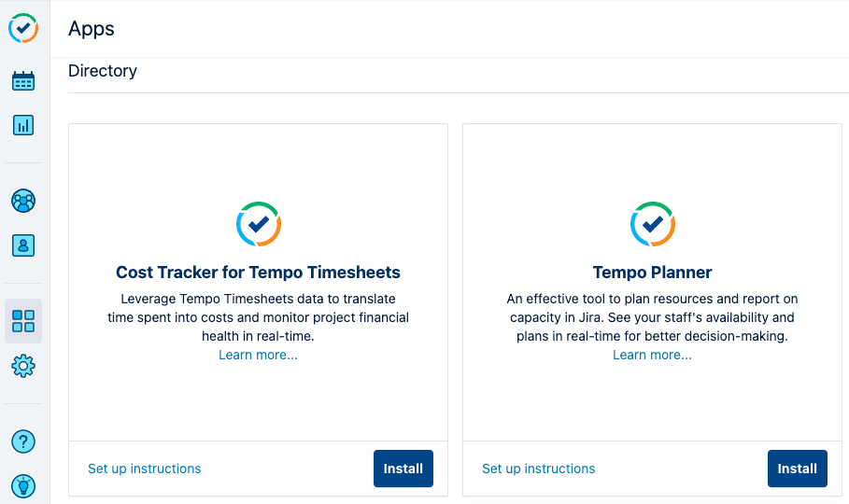This screenshot has height=504, width=849.
Task: Open Tempo Planner's Set up instructions
Action: click(538, 469)
